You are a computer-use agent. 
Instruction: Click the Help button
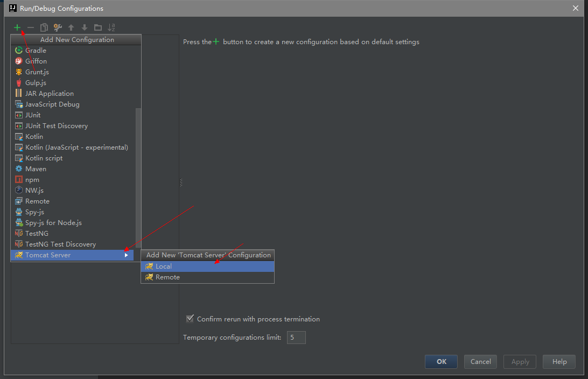(x=559, y=362)
